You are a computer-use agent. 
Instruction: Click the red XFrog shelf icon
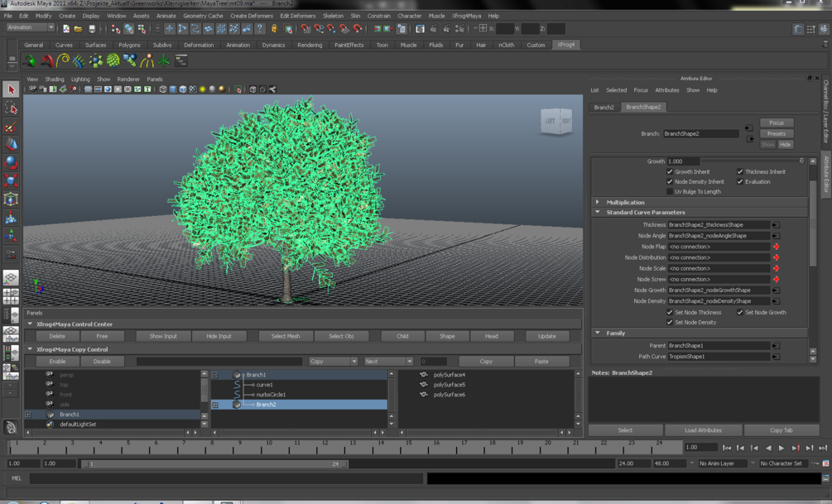pos(46,61)
